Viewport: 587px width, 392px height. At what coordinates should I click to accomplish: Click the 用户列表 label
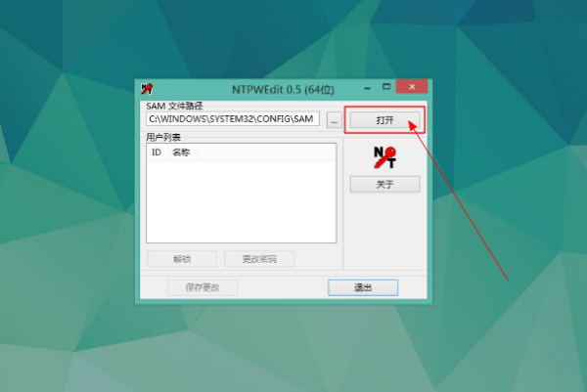click(163, 137)
